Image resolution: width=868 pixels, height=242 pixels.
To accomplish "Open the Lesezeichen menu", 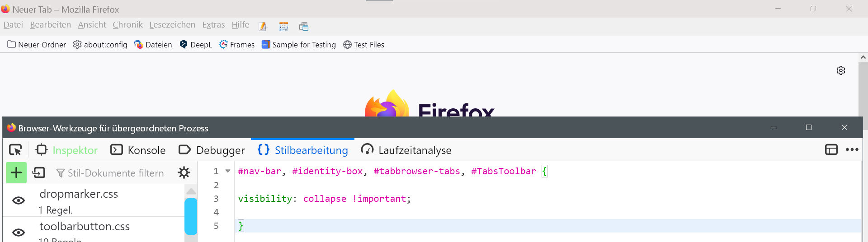I will click(x=172, y=25).
